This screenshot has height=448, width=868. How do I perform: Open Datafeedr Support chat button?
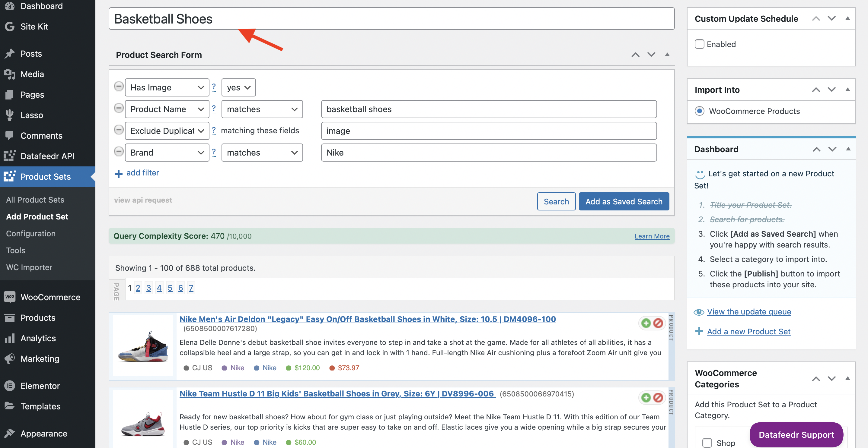tap(796, 434)
